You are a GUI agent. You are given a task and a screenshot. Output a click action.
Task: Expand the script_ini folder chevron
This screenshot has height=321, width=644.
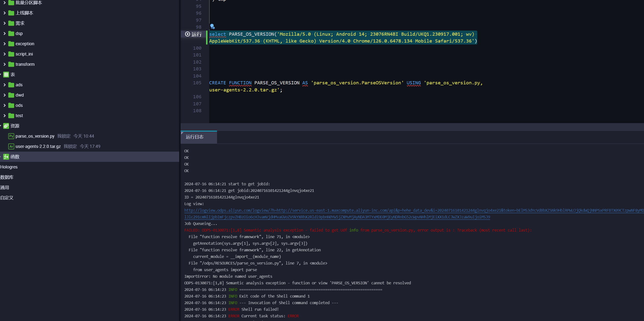(4, 54)
